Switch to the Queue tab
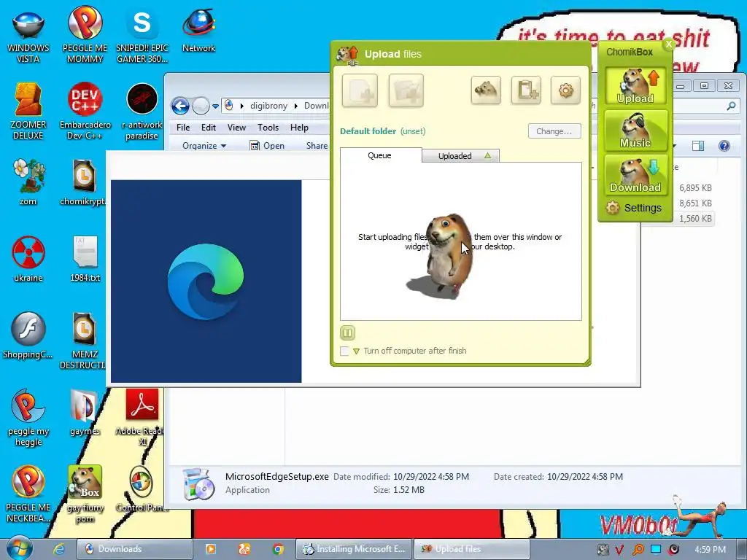The image size is (747, 560). [379, 155]
